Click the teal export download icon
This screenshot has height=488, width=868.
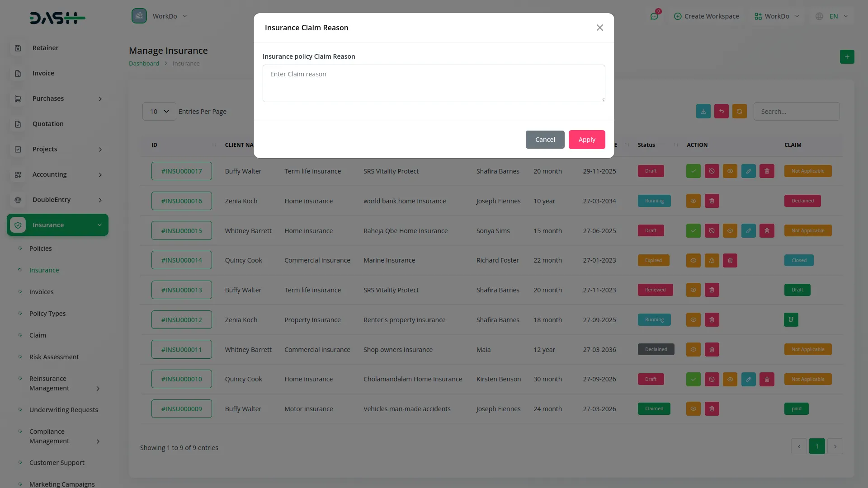point(703,112)
